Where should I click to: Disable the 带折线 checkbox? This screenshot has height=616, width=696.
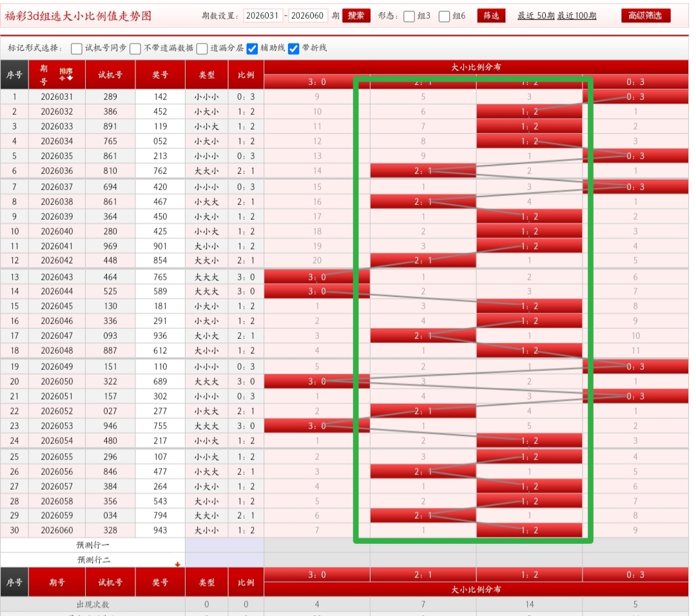294,48
